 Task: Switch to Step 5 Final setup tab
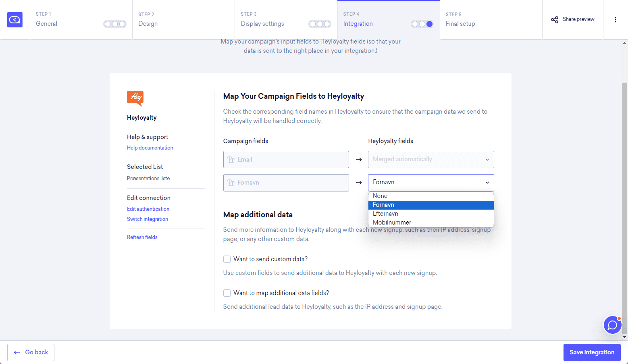click(460, 24)
